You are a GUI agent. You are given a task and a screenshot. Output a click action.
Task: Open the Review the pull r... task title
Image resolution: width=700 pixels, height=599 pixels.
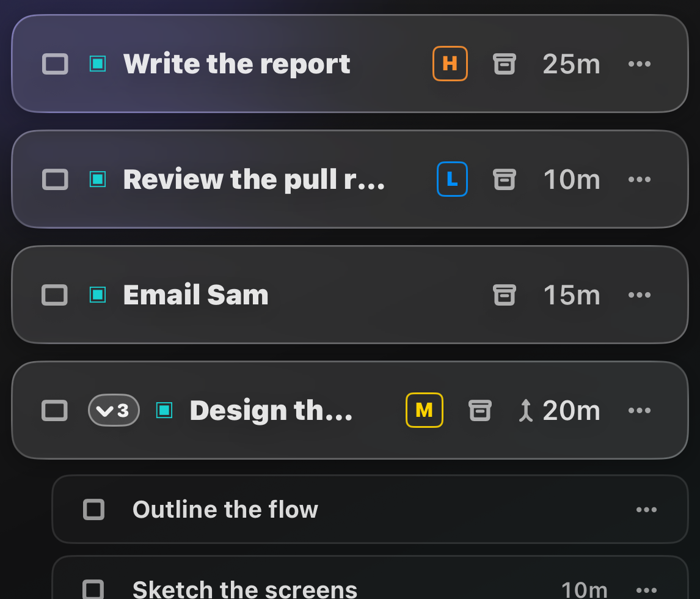point(254,180)
